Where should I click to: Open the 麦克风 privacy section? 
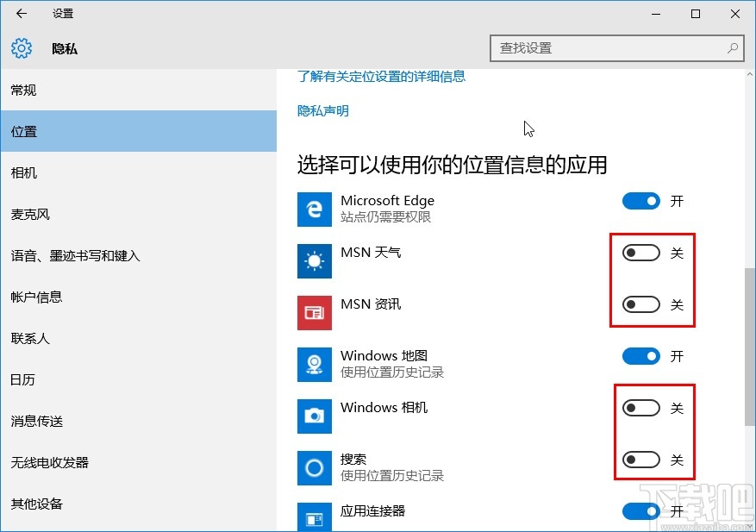[30, 214]
